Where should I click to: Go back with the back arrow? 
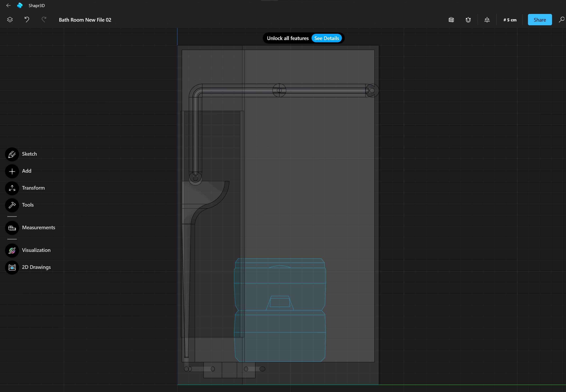click(8, 5)
